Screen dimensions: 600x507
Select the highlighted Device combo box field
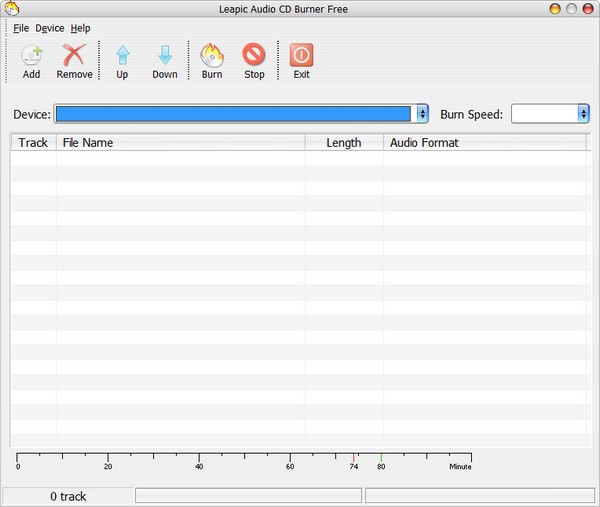click(233, 114)
